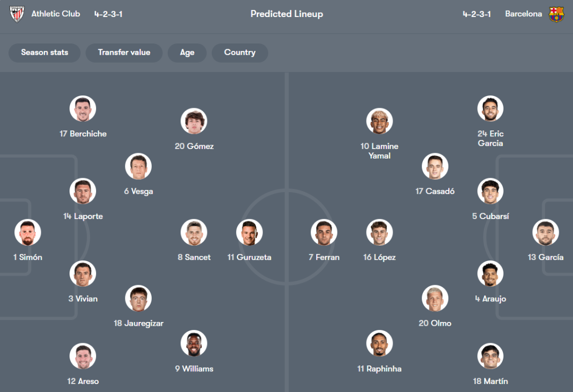Open Cubarsí's player photo

tap(490, 191)
